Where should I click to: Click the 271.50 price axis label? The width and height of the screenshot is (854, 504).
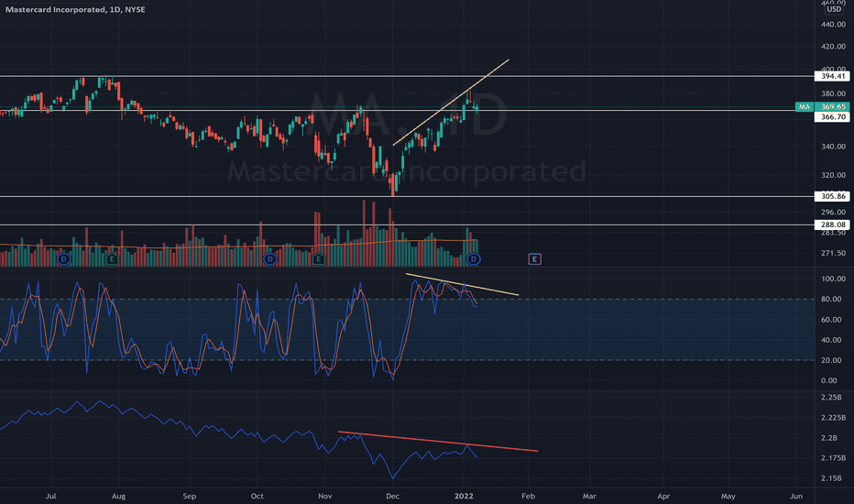tap(833, 253)
